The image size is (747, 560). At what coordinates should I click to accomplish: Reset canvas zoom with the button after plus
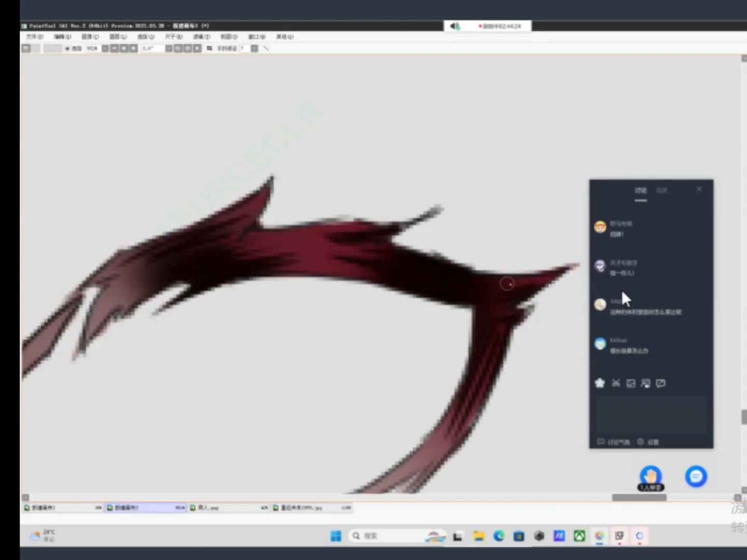[x=133, y=48]
